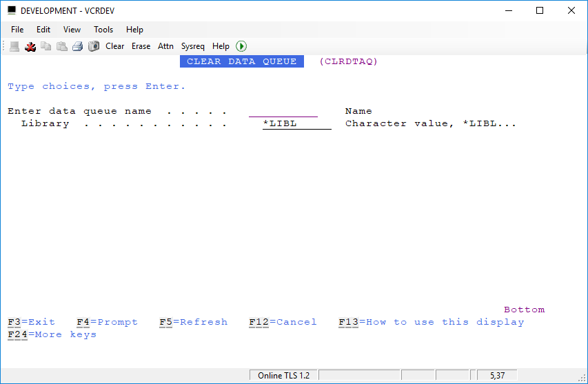
Task: Click the Print screen toolbar icon
Action: (77, 46)
